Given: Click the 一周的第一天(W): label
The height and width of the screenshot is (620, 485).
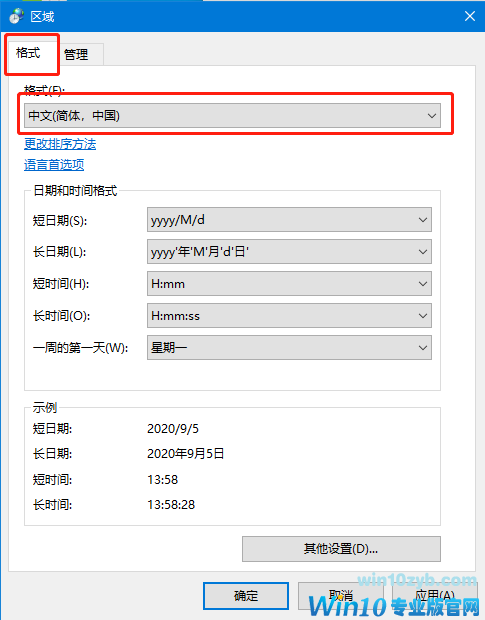Looking at the screenshot, I should pyautogui.click(x=80, y=348).
